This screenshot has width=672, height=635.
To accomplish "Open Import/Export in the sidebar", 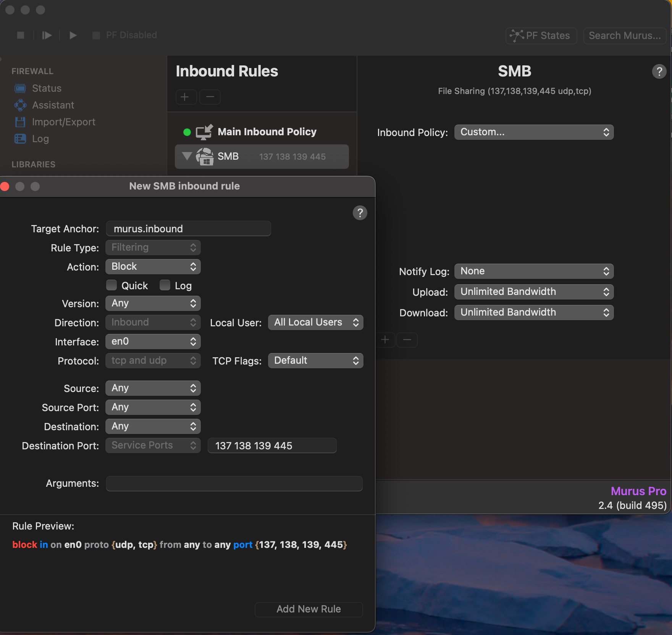I will coord(64,122).
